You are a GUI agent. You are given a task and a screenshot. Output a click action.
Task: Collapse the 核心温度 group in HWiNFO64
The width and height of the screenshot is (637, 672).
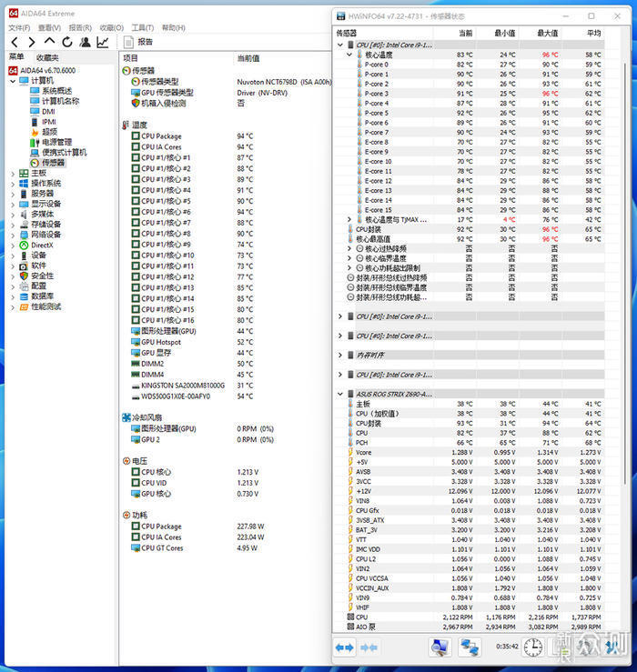coord(349,55)
